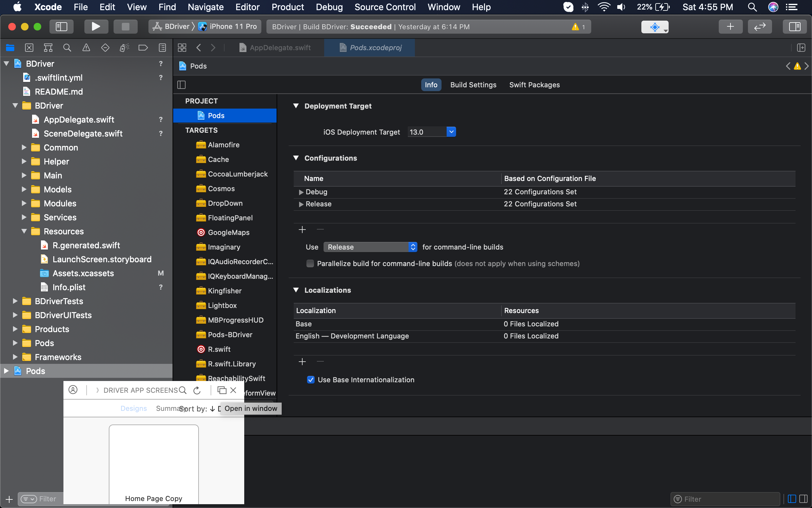
Task: Open Wi-Fi status menu
Action: (604, 7)
